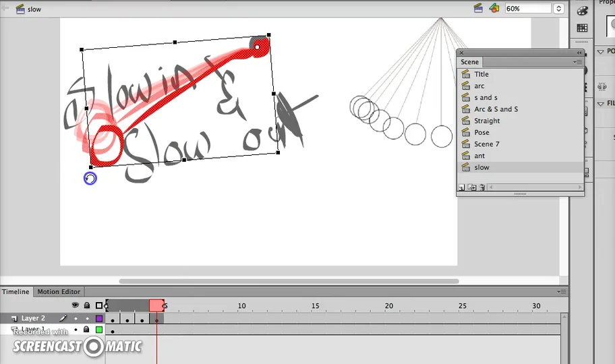Click the link constrain icon in Properties

point(602,87)
